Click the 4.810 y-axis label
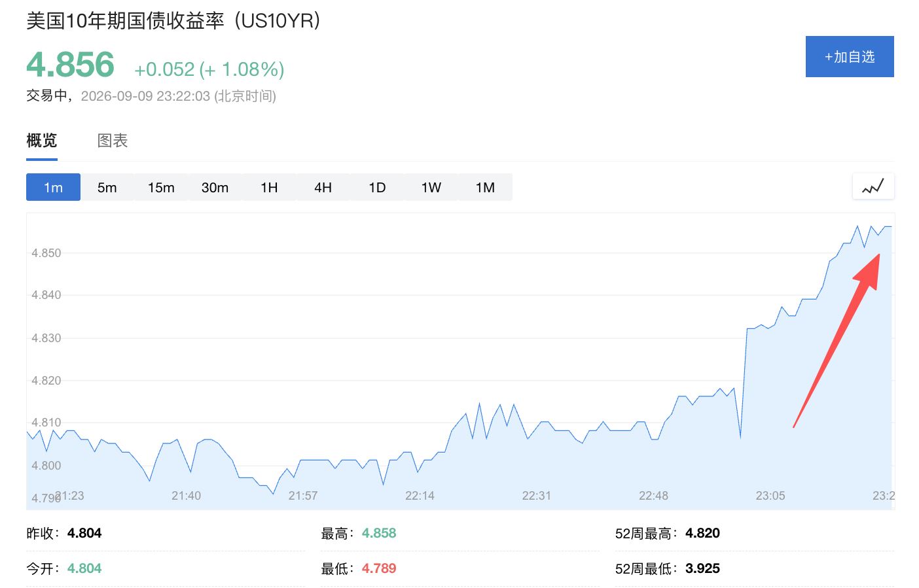Viewport: 919px width, 588px height. [x=46, y=423]
